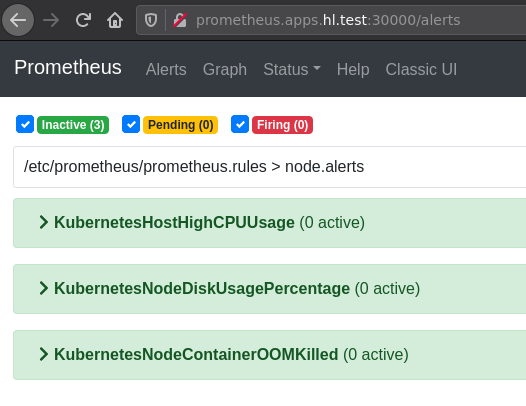Expand the KubernetesHostHighCPUUsage chevron
The width and height of the screenshot is (526, 406).
44,222
